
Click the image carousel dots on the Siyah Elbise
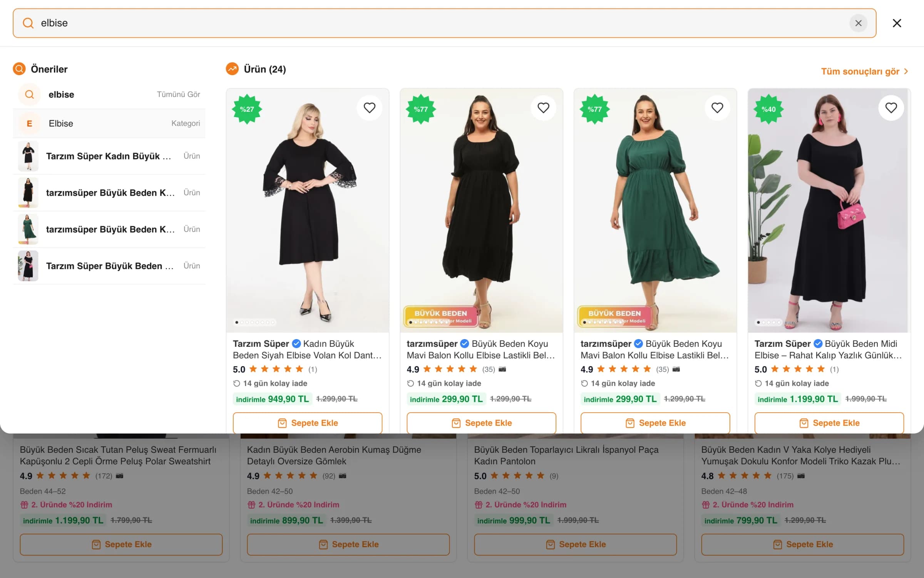(255, 322)
